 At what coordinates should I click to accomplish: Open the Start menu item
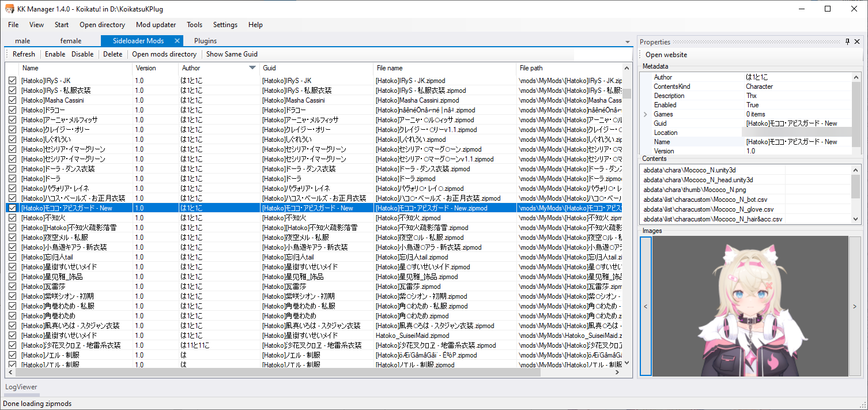coord(62,25)
